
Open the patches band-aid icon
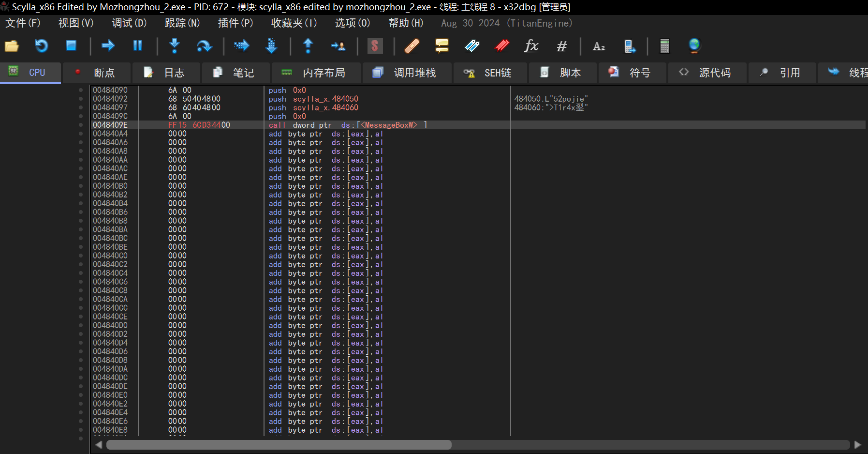tap(412, 46)
